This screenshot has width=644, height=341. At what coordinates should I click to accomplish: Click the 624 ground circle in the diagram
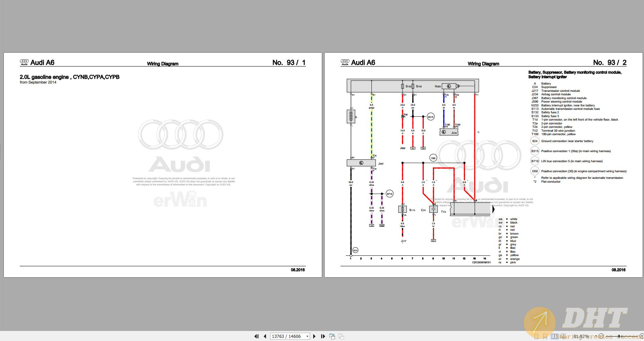(x=355, y=250)
